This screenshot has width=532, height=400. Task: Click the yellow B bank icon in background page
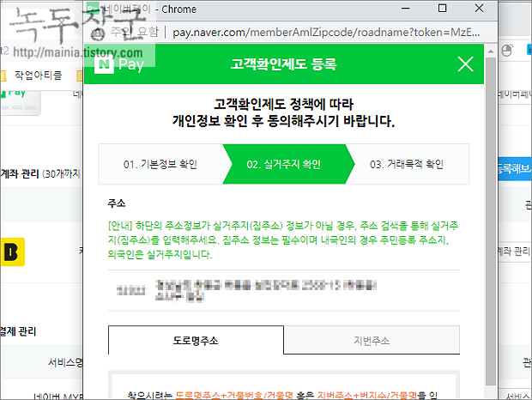point(13,252)
